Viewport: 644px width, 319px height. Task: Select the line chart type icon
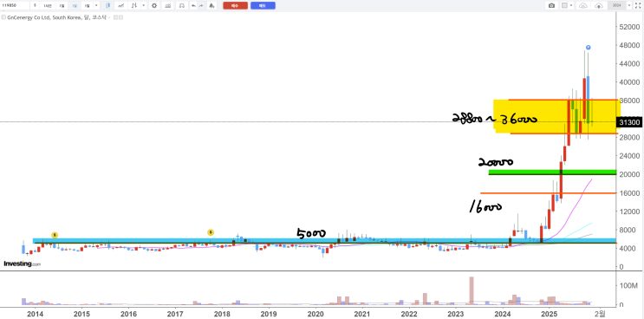point(120,5)
